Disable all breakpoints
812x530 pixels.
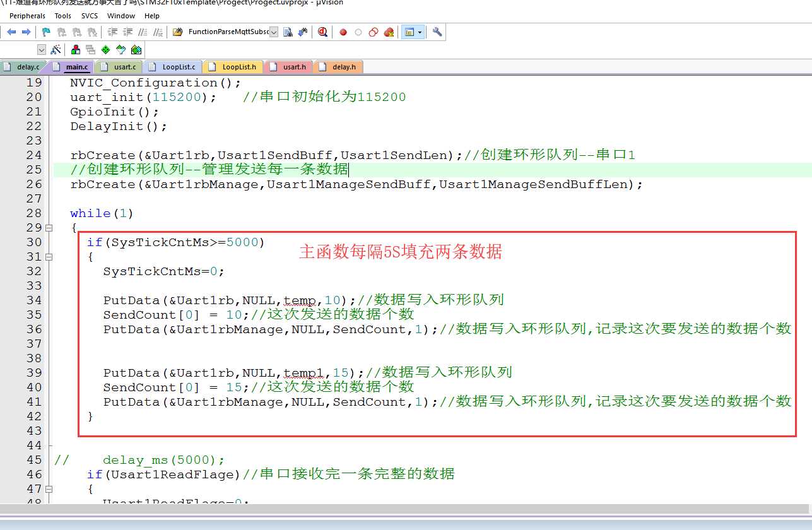374,32
